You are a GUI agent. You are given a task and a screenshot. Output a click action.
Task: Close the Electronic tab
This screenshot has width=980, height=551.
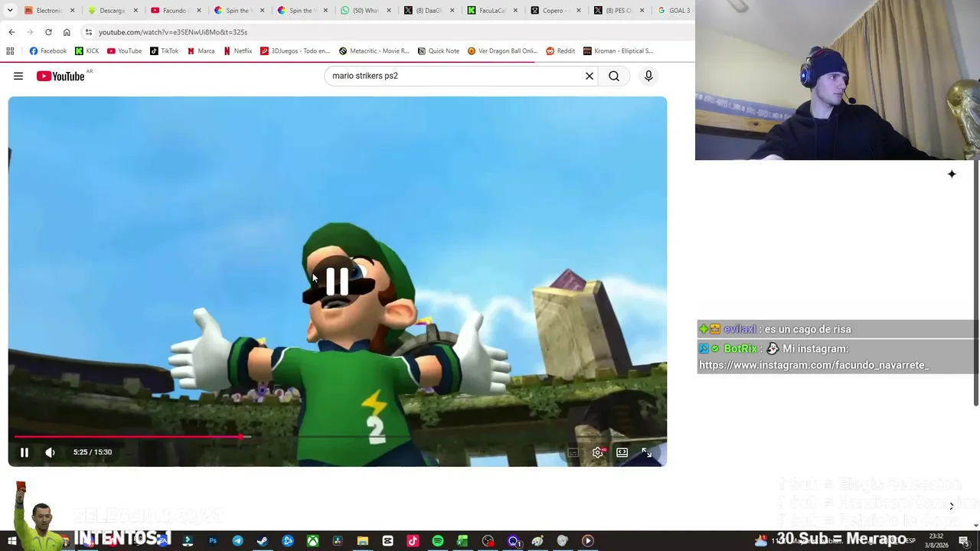tap(73, 11)
